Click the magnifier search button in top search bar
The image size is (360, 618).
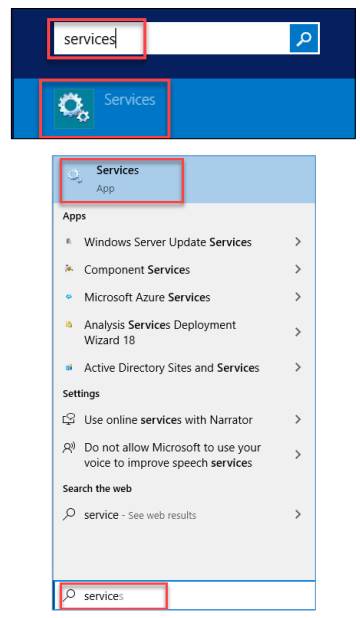click(304, 38)
